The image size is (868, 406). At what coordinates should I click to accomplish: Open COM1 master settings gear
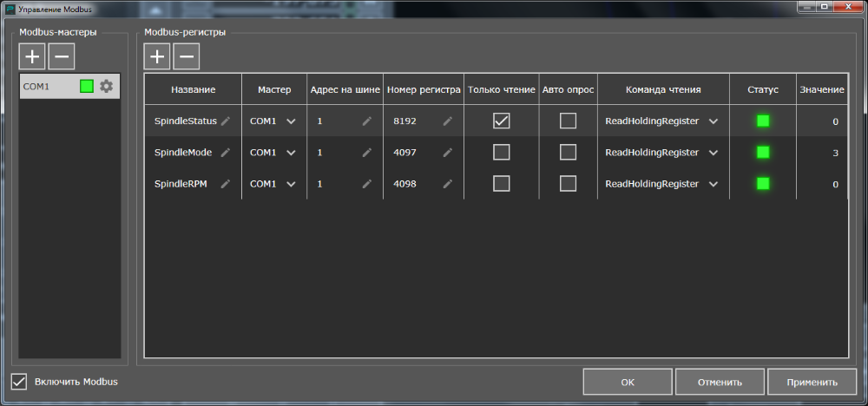coord(106,86)
